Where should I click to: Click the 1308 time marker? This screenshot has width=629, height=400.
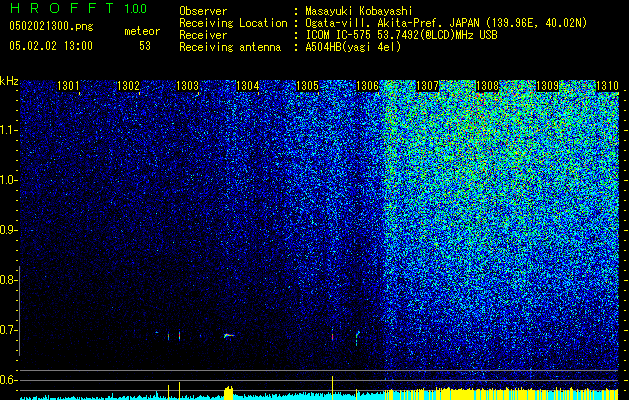[x=487, y=86]
